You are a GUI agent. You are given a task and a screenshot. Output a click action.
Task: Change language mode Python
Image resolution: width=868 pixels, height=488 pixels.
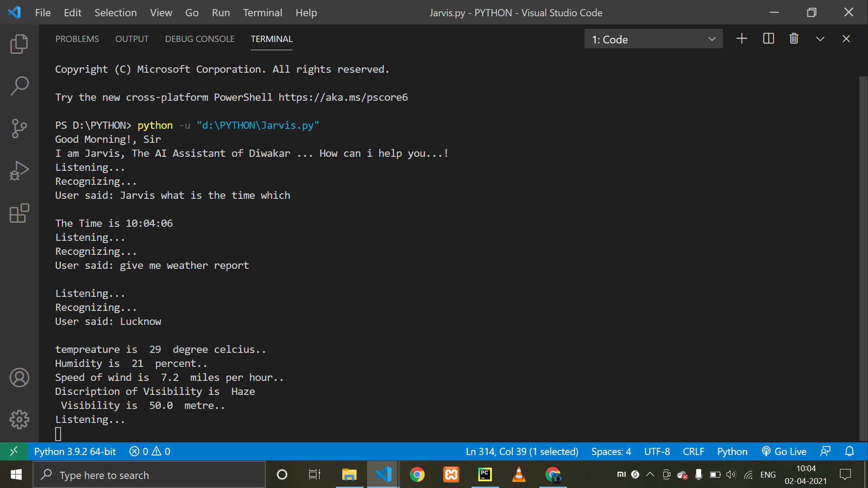click(x=732, y=451)
